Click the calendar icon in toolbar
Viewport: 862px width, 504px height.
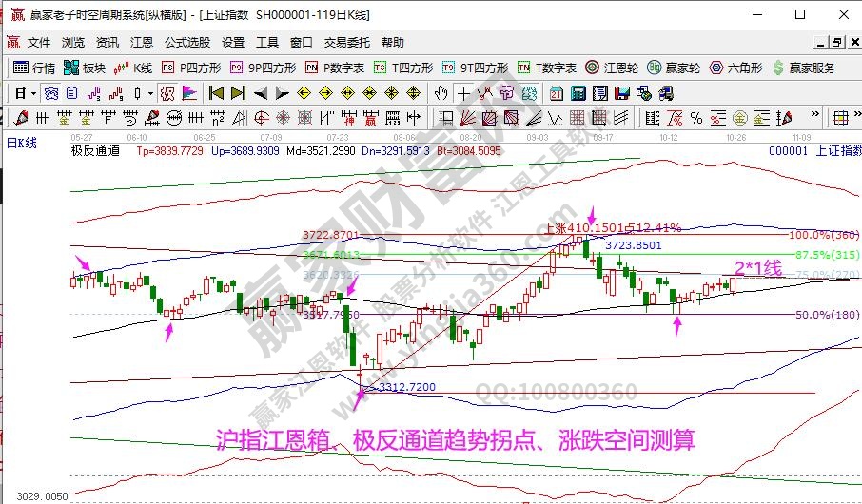coord(557,93)
